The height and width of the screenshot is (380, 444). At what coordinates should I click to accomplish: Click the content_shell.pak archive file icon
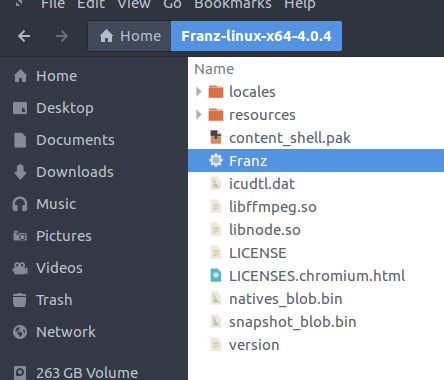216,137
